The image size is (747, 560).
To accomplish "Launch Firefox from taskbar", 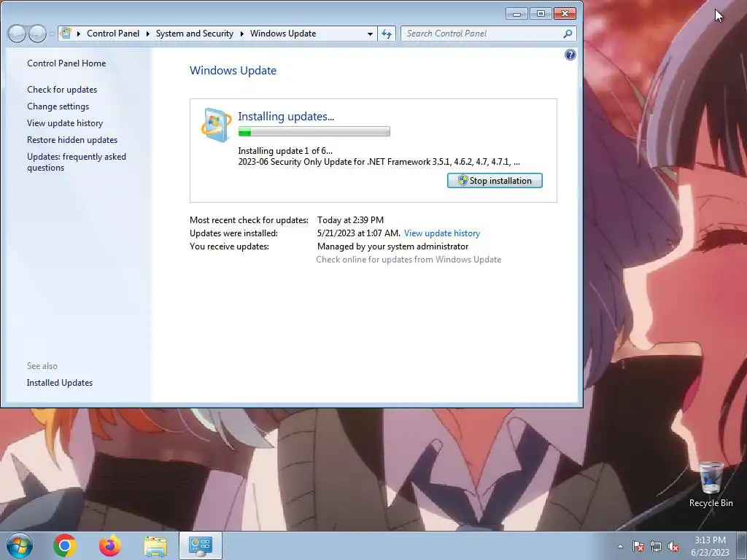I will coord(110,545).
